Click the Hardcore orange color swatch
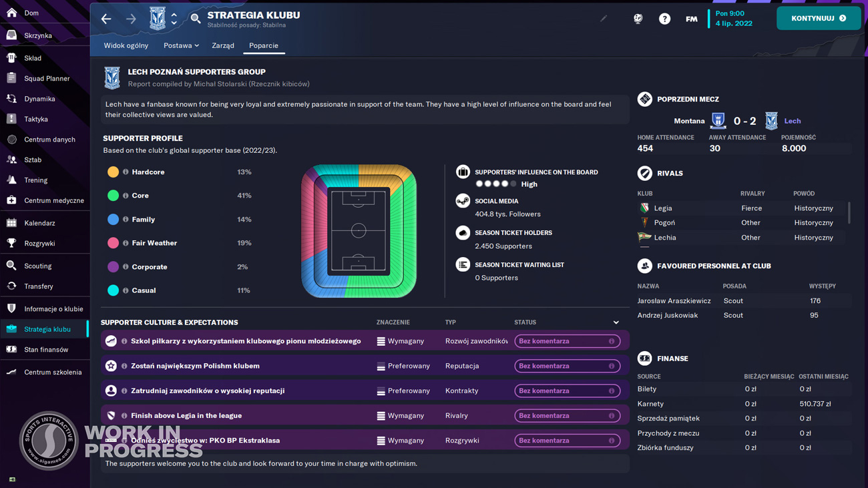Screen dimensions: 868x488 pos(113,172)
